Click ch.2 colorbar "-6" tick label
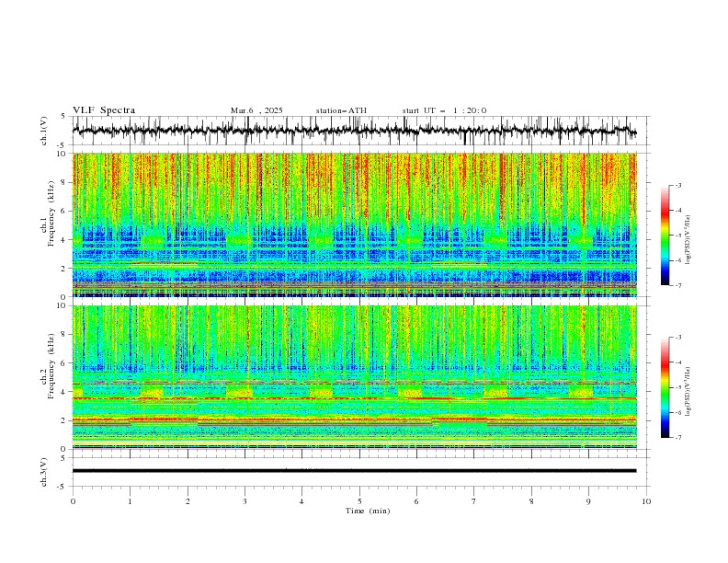The image size is (728, 563). (x=678, y=412)
